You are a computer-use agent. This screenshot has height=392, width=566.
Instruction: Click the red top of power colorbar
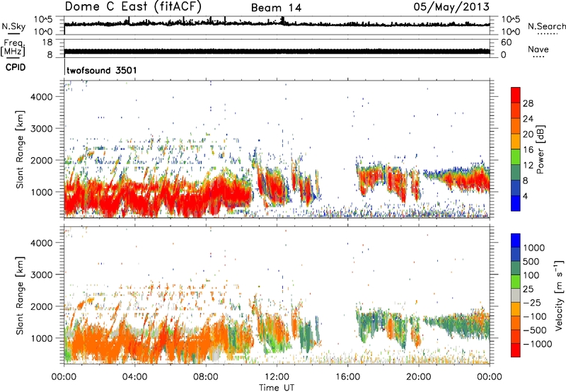516,95
